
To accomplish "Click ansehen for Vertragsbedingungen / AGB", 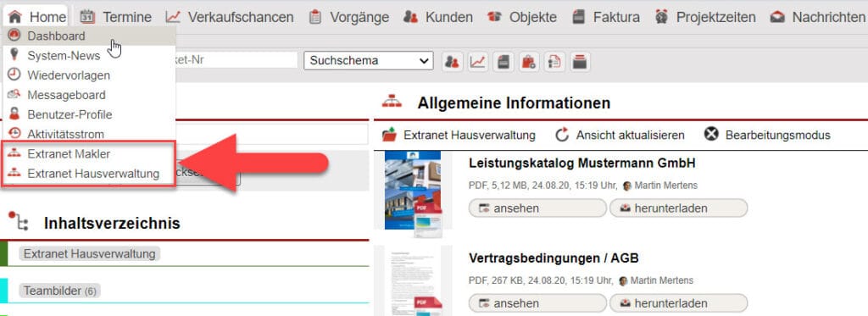I will pos(537,303).
